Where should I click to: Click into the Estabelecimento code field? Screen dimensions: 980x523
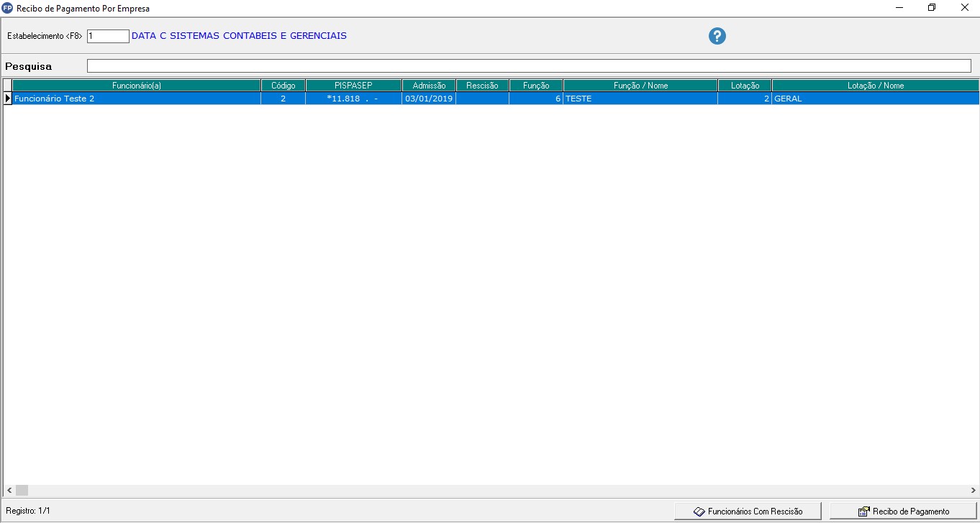coord(108,36)
